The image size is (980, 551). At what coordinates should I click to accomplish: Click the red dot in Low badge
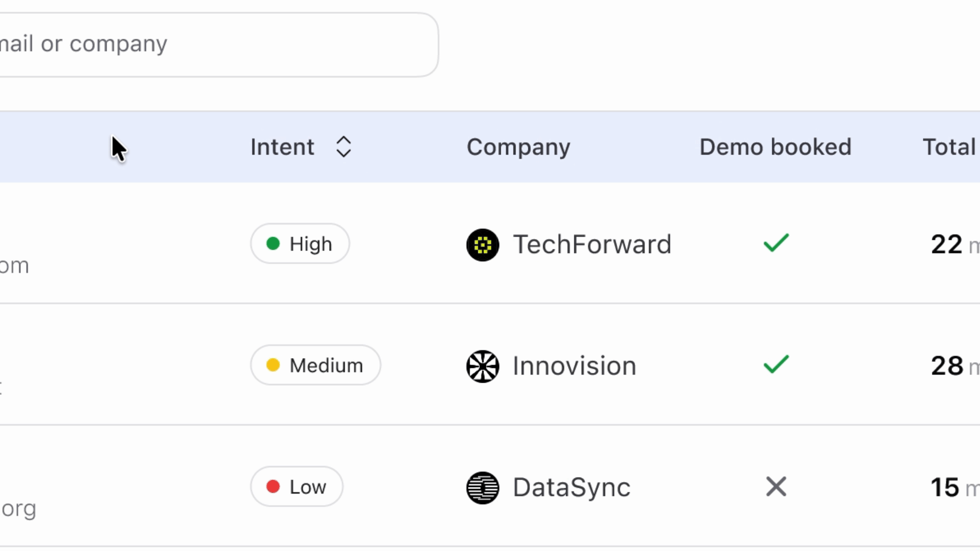click(273, 487)
